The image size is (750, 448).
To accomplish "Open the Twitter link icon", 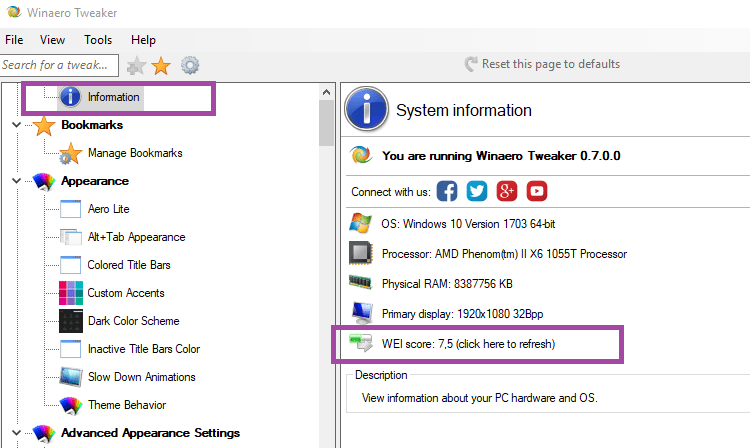I will [x=477, y=191].
